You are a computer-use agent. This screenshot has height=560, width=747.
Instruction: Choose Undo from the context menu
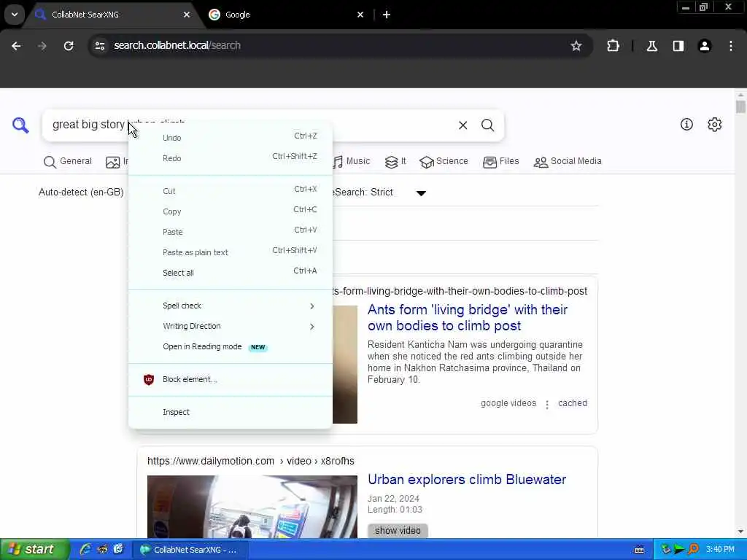point(231,138)
